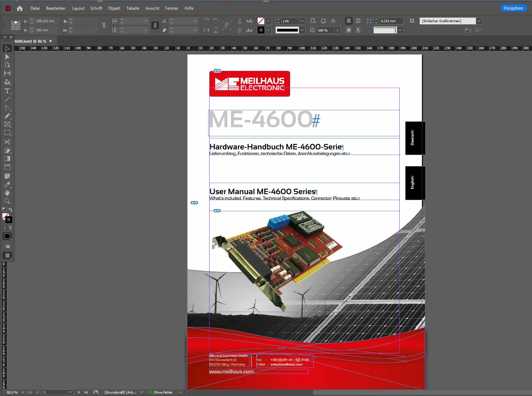Enable wrap around bounding box
532x396 pixels.
pyautogui.click(x=358, y=21)
